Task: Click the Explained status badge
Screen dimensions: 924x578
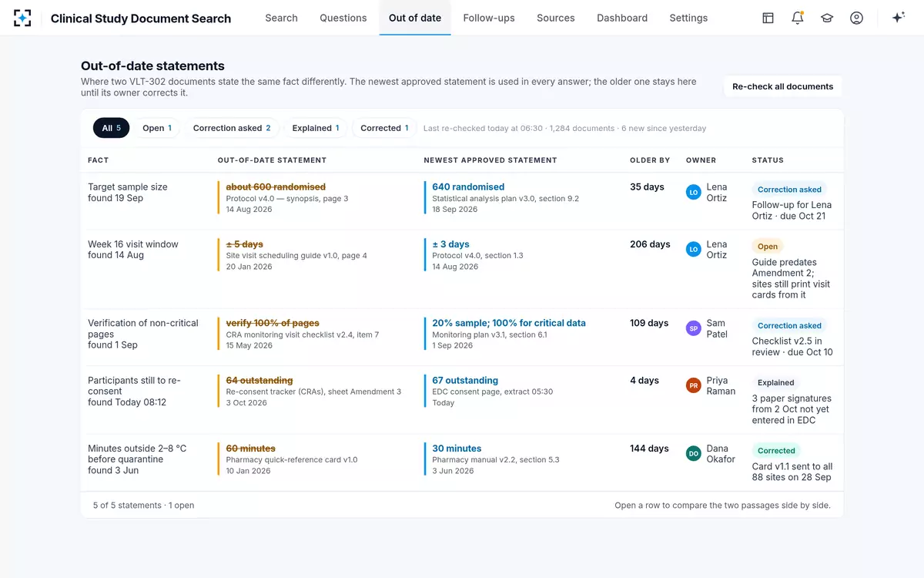Action: click(775, 383)
